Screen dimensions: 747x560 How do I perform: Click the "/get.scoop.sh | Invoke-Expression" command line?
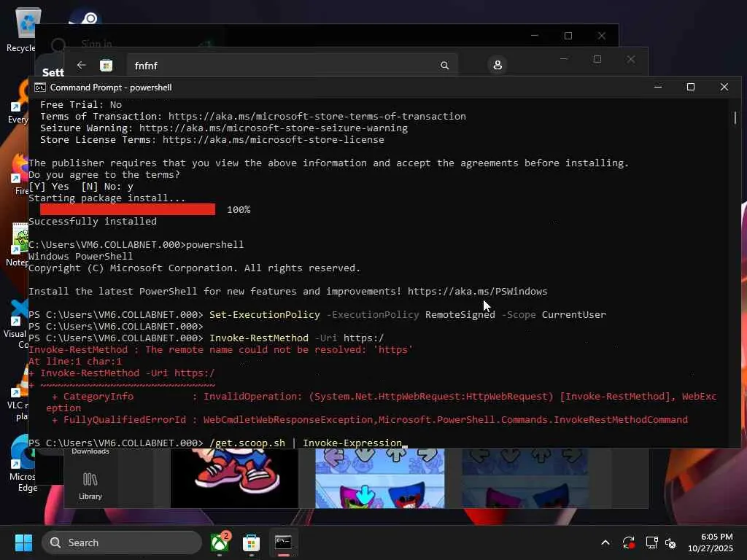(306, 443)
